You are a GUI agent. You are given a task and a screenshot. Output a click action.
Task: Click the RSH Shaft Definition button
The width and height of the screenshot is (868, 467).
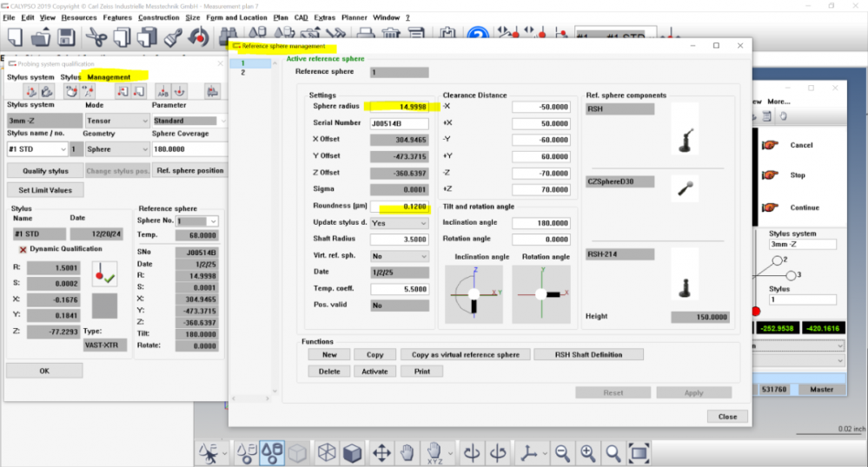[x=588, y=355]
